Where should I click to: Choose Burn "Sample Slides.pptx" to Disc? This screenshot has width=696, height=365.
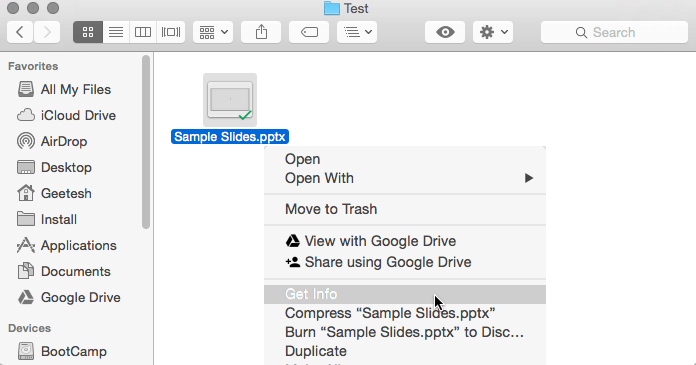click(405, 333)
